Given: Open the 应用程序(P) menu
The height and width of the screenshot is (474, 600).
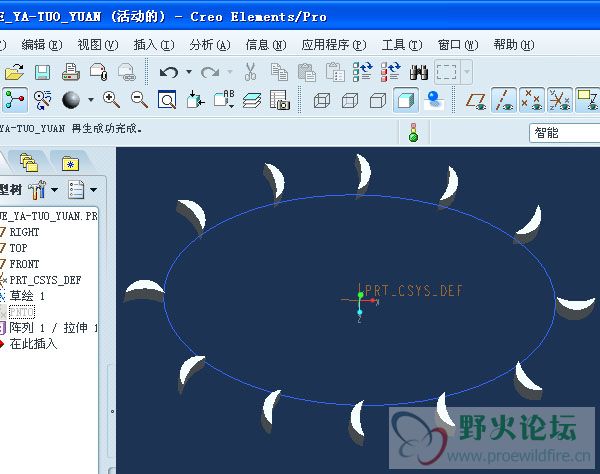Looking at the screenshot, I should point(334,45).
